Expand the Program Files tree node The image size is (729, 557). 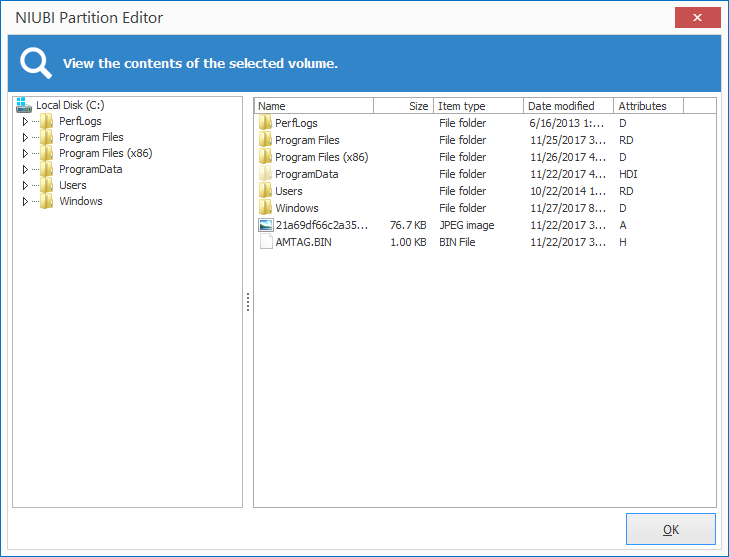click(x=25, y=137)
